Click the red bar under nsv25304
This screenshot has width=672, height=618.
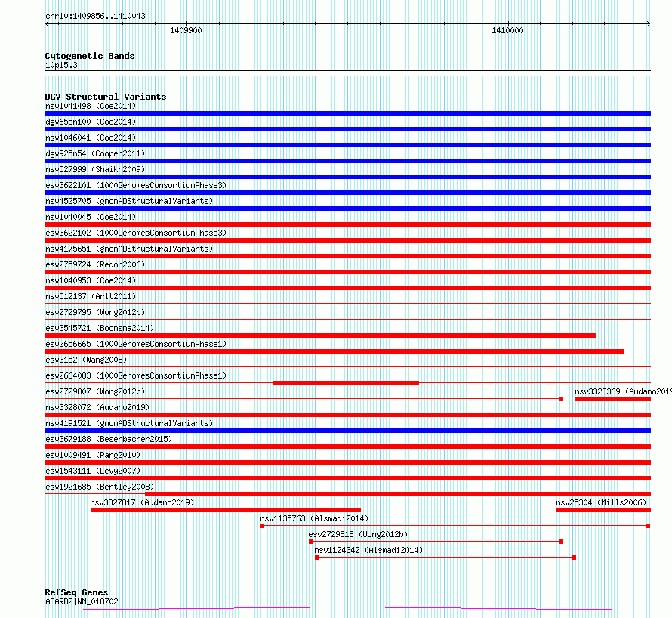pyautogui.click(x=603, y=510)
